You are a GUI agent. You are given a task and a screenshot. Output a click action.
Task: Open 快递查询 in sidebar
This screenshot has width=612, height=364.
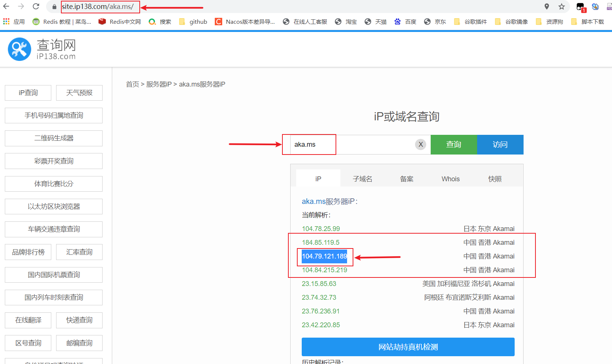coord(79,320)
